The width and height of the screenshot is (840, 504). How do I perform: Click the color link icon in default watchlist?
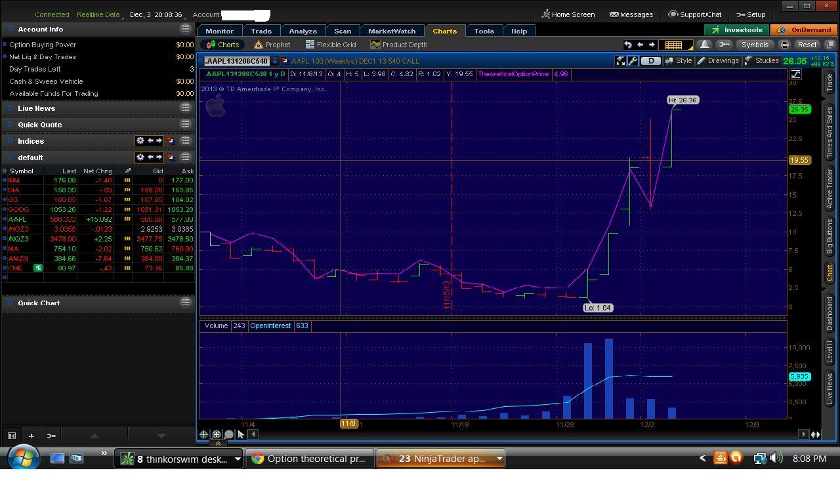[171, 157]
